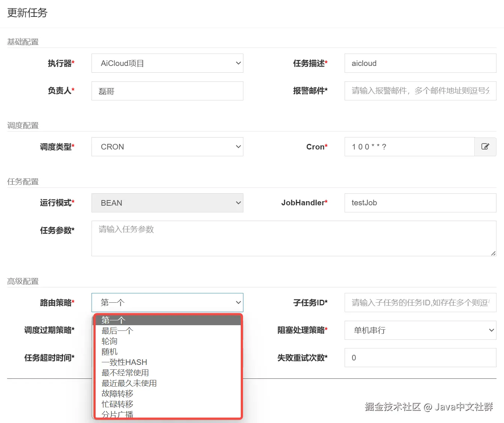The image size is (504, 423).
Task: Collapse the 路由策略 dropdown showing 第一个
Action: (x=167, y=302)
